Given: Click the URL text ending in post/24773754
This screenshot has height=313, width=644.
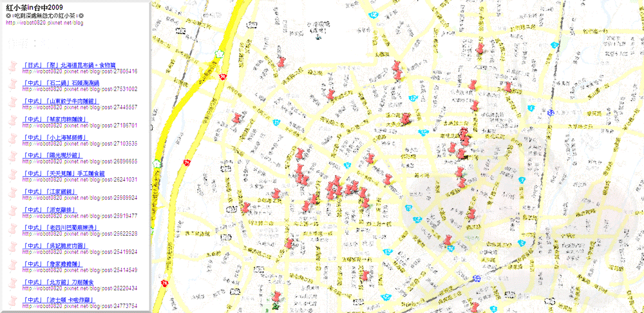Looking at the screenshot, I should click(80, 307).
